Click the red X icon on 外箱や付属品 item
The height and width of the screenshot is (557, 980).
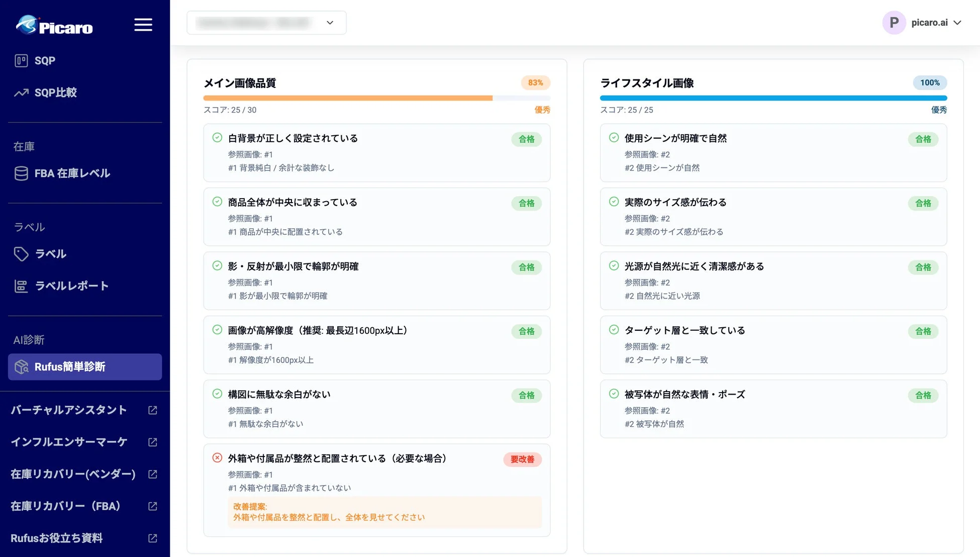pos(217,458)
